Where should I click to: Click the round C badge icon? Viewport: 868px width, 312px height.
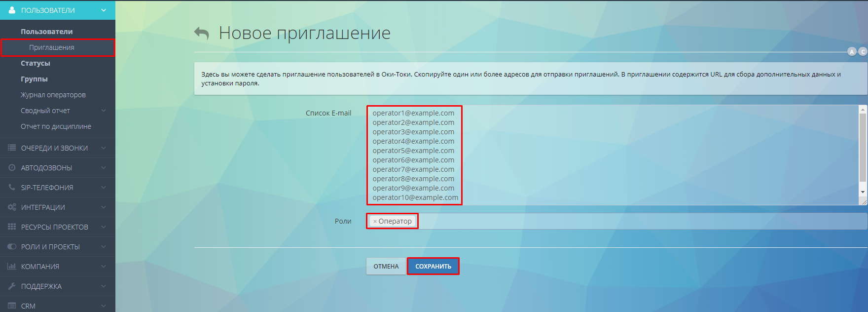863,51
